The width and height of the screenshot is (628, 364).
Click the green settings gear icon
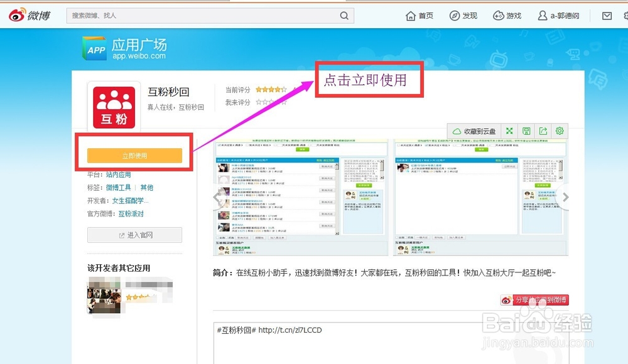point(560,131)
